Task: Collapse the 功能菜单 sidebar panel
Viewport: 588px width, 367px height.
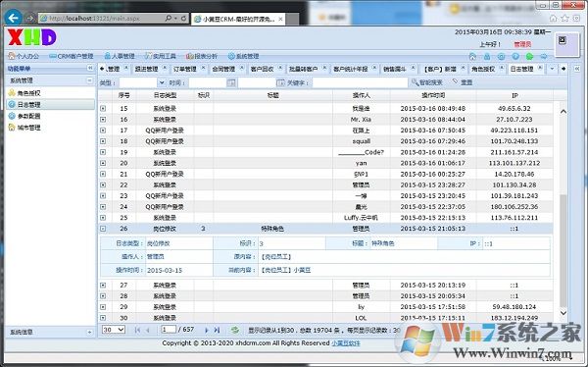Action: [x=90, y=68]
